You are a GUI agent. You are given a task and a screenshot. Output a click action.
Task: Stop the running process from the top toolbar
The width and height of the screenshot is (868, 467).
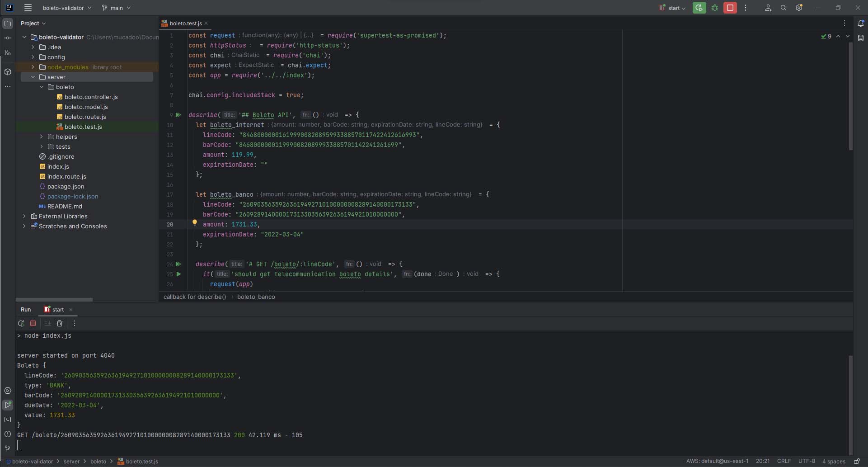click(x=730, y=8)
